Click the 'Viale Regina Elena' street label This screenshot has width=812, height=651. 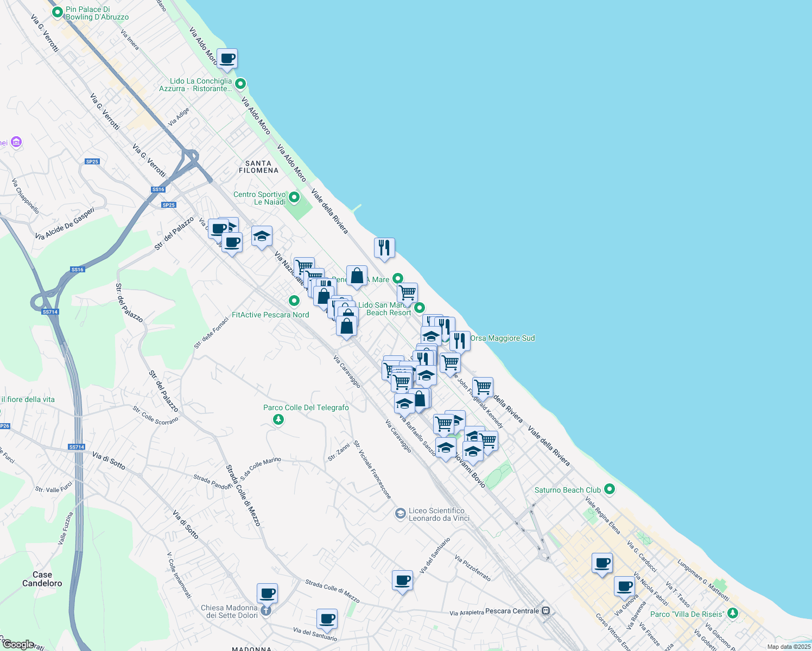coord(602,514)
